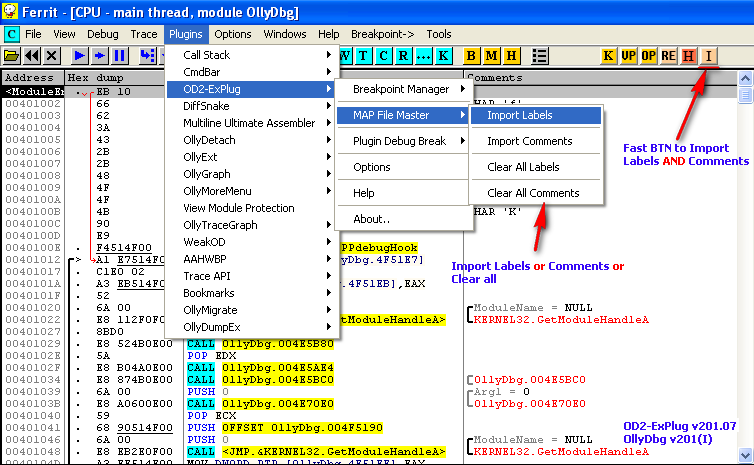Open Breakpoints window via yellow B button

[471, 56]
